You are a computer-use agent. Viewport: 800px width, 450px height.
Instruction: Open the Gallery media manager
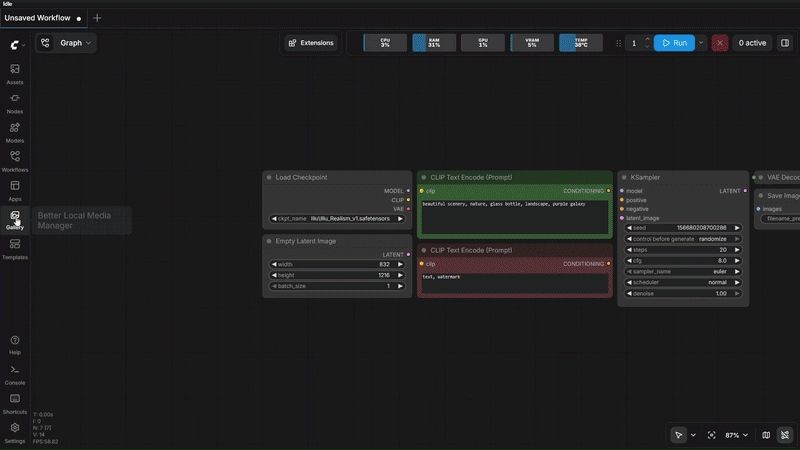click(15, 220)
